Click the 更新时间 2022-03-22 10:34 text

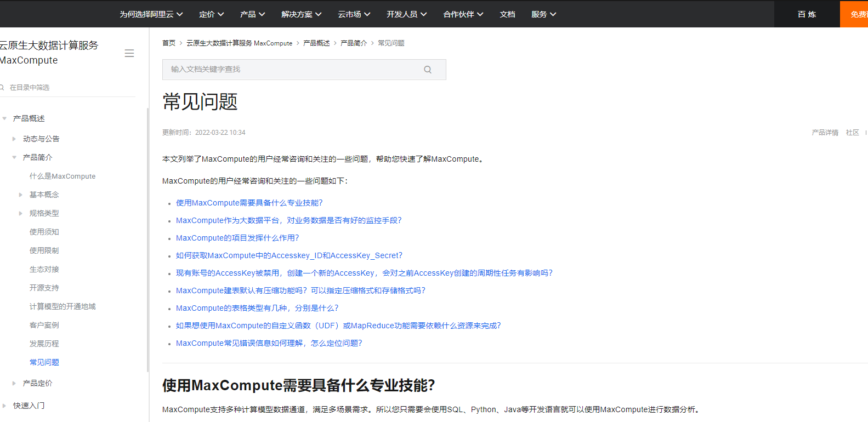click(x=204, y=133)
